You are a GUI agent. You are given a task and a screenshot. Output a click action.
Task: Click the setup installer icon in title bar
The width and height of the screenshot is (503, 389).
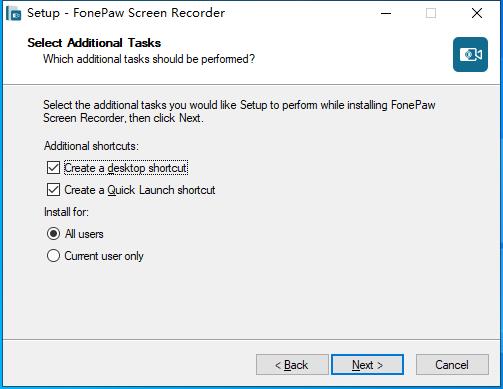pos(14,13)
